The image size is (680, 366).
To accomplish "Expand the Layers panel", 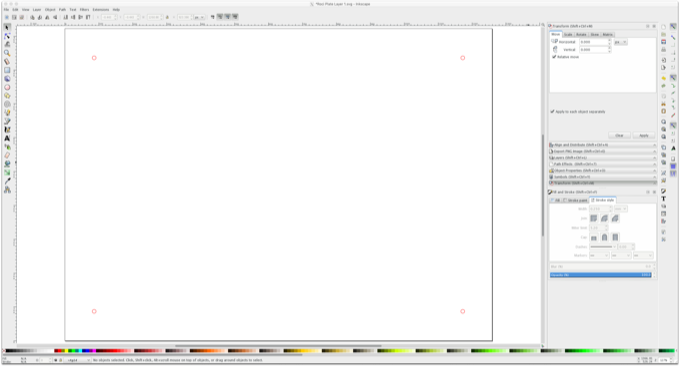I will pos(602,158).
